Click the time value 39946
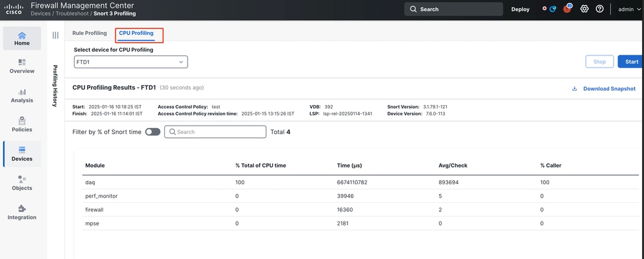Screen dimensions: 644x259 tap(345, 197)
